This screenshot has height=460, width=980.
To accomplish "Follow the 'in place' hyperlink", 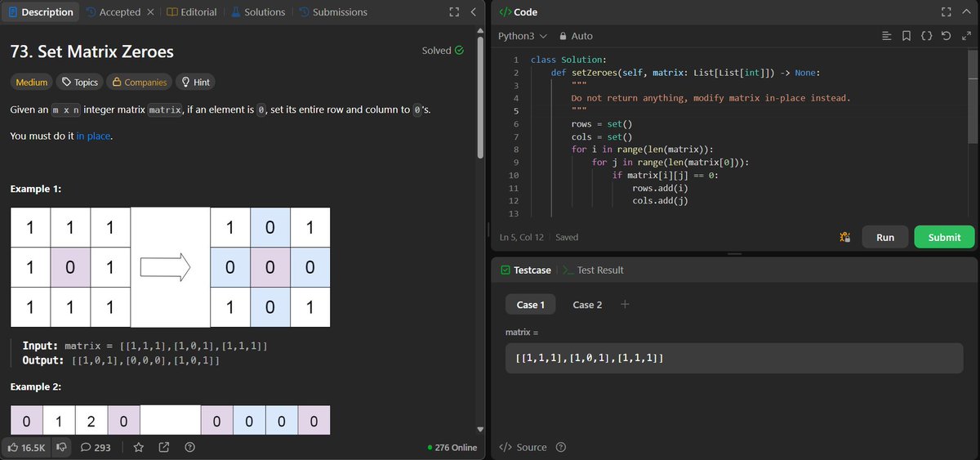I will click(x=93, y=136).
